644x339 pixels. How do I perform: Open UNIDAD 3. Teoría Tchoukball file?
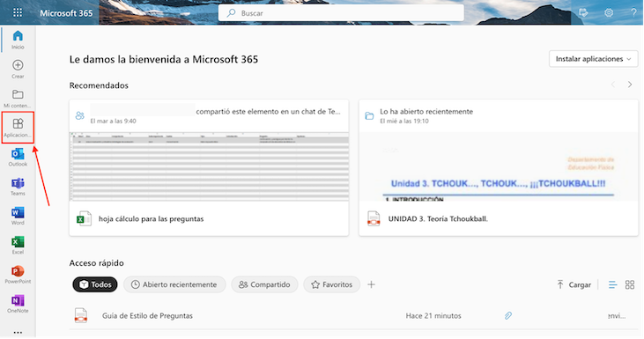point(438,218)
